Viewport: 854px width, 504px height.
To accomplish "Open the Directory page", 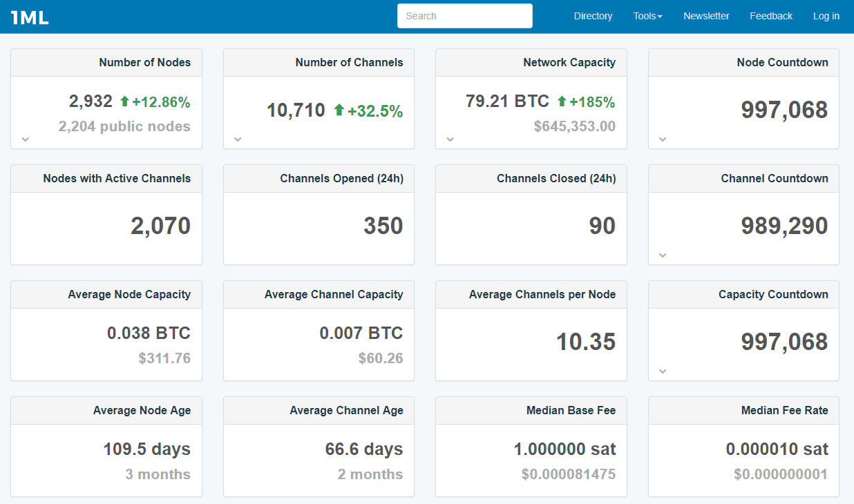I will (x=593, y=16).
